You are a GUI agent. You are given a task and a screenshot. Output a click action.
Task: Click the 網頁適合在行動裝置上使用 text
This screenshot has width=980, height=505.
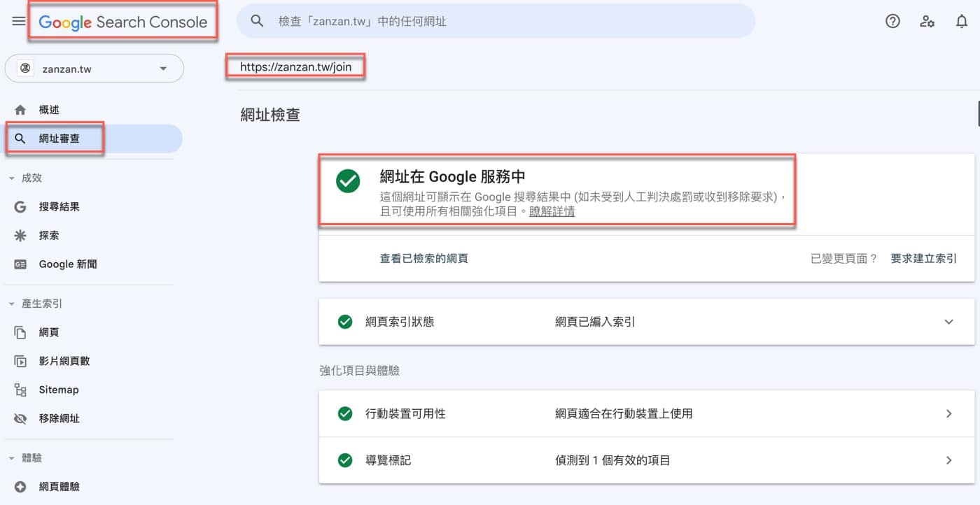[624, 413]
